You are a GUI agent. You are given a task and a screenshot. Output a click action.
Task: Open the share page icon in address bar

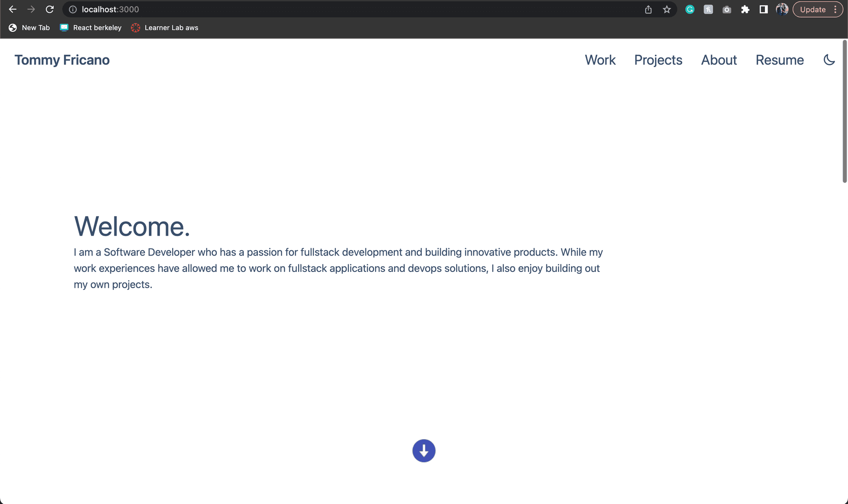648,9
